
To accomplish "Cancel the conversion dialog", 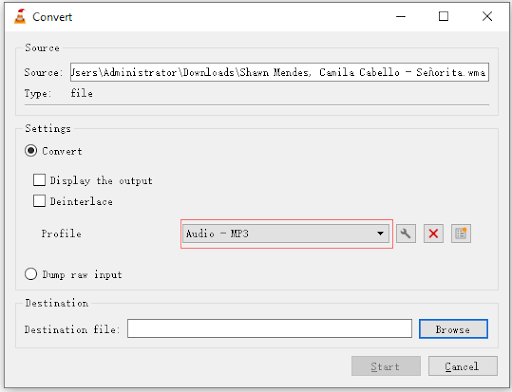I will point(463,366).
